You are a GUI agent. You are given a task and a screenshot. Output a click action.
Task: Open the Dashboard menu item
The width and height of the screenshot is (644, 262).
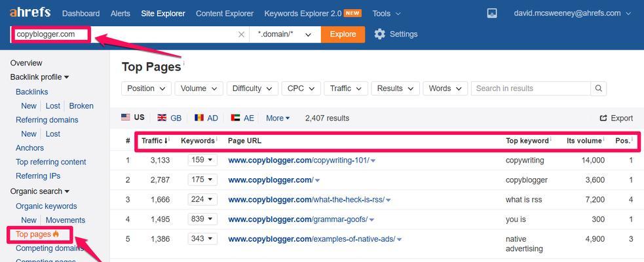[81, 14]
